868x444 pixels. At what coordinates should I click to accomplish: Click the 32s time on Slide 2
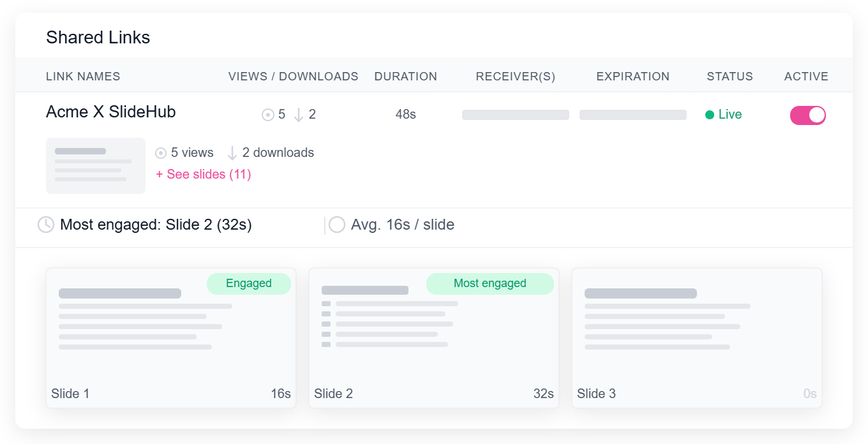point(544,394)
